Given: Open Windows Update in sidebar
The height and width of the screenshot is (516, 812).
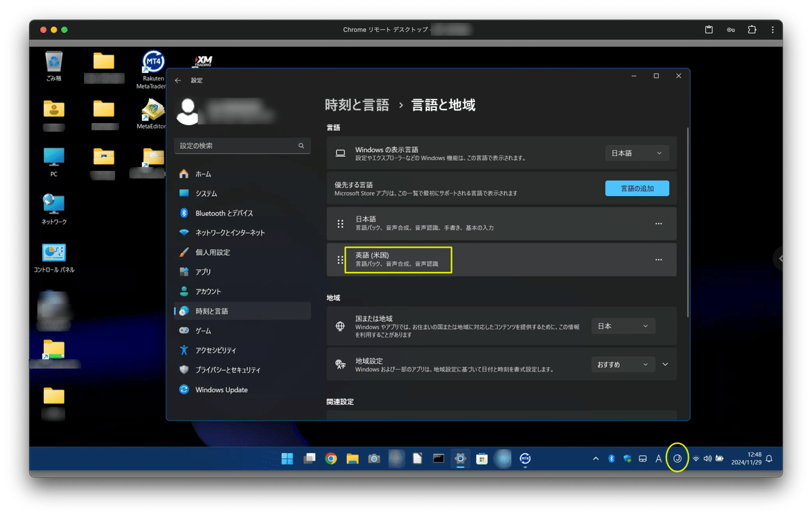Looking at the screenshot, I should pyautogui.click(x=242, y=390).
